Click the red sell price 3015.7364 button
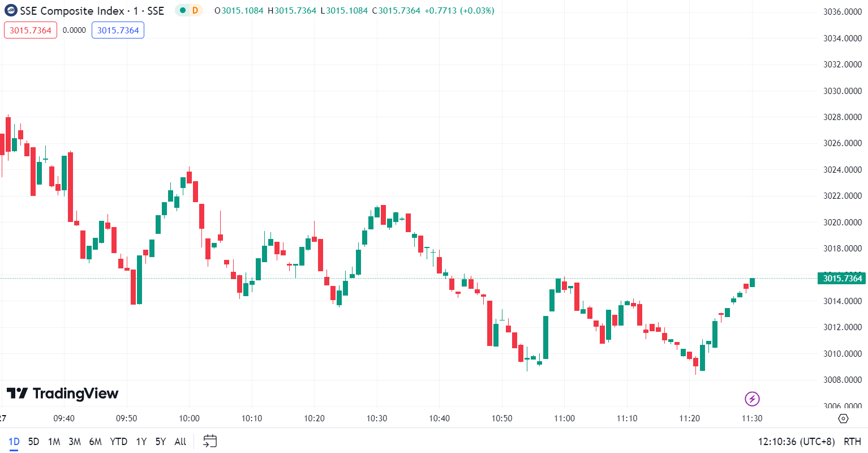The image size is (868, 453). click(31, 30)
